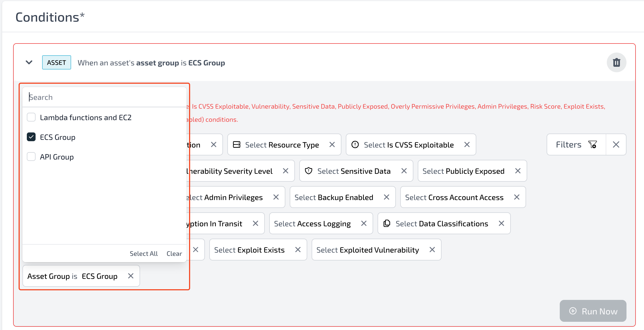This screenshot has height=330, width=644.
Task: Remove the Backup Enabled filter
Action: point(387,197)
